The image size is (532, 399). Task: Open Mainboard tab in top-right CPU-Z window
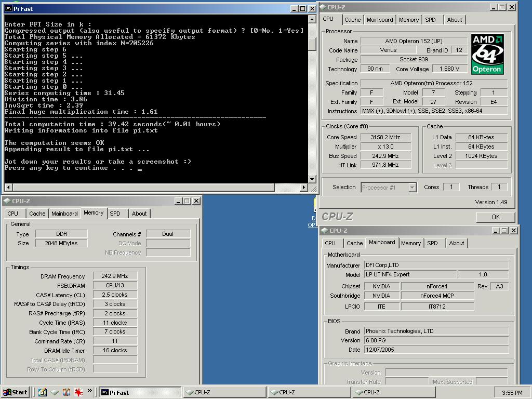tap(380, 20)
